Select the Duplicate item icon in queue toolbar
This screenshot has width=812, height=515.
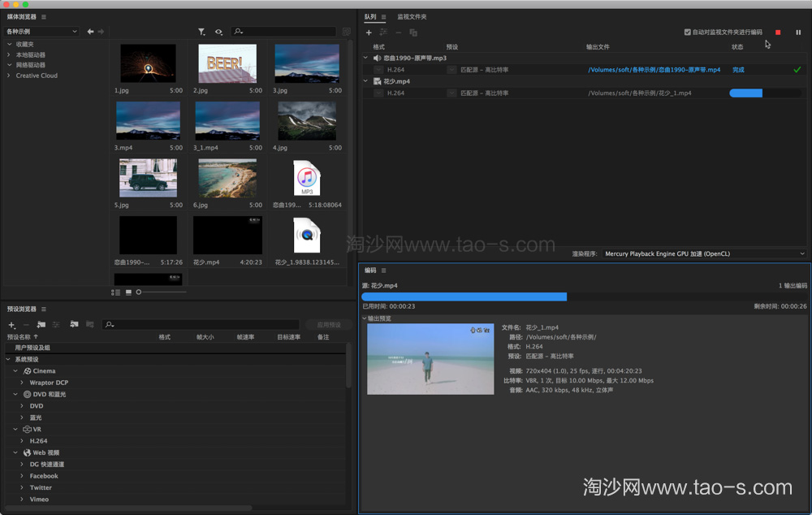tap(412, 32)
